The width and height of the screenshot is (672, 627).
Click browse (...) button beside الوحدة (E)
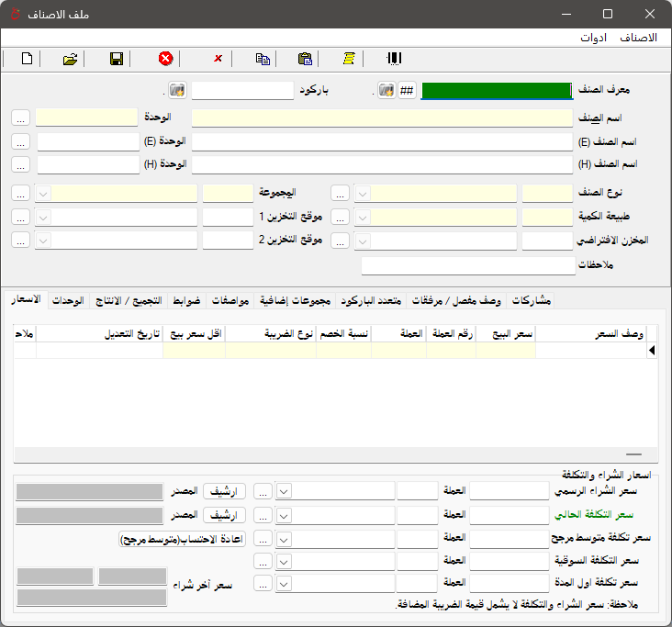(20, 141)
